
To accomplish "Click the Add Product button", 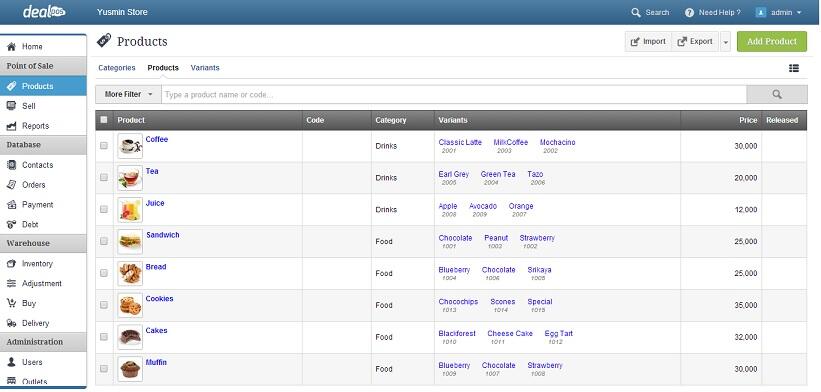I will coord(772,41).
